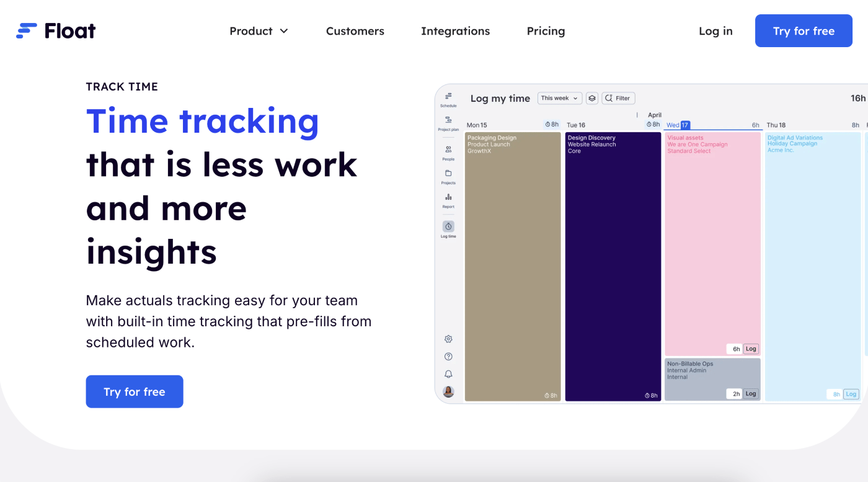
Task: Click the 2h field on Non-Billable Ops
Action: [735, 393]
